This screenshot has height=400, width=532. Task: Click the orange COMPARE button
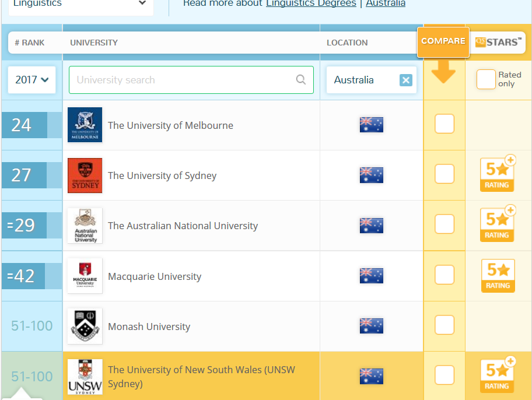click(443, 42)
